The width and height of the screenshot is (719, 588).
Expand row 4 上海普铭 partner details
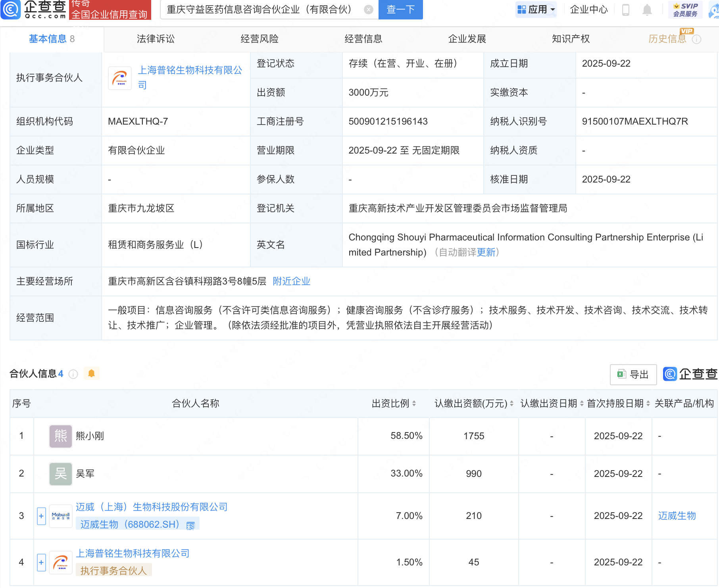click(x=41, y=562)
